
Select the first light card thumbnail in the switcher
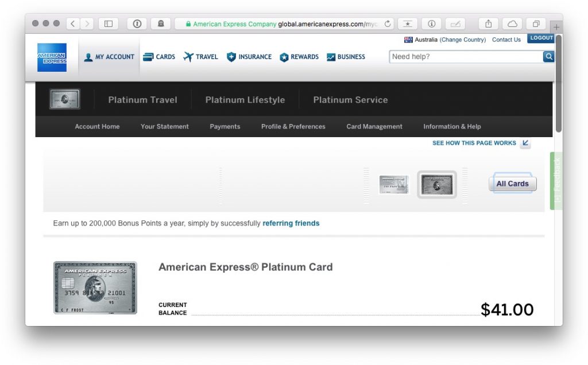pyautogui.click(x=394, y=184)
